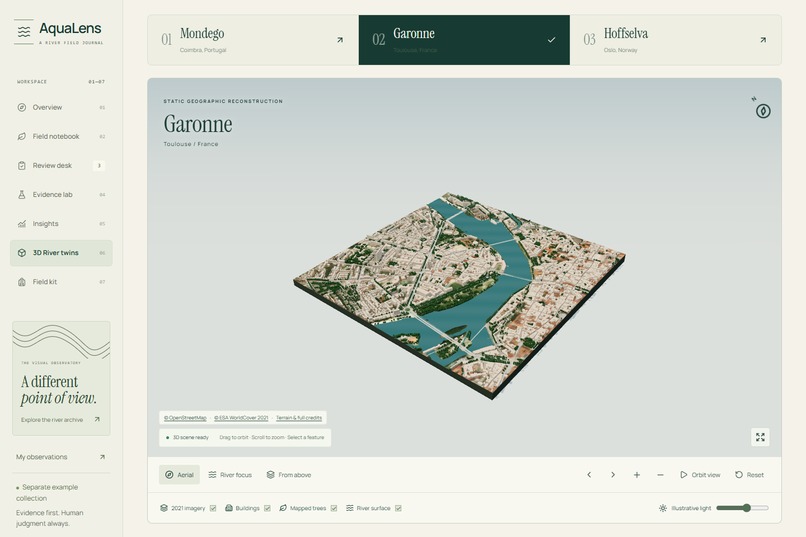Rotate view to previous angle chevron
The width and height of the screenshot is (806, 537).
coord(589,475)
